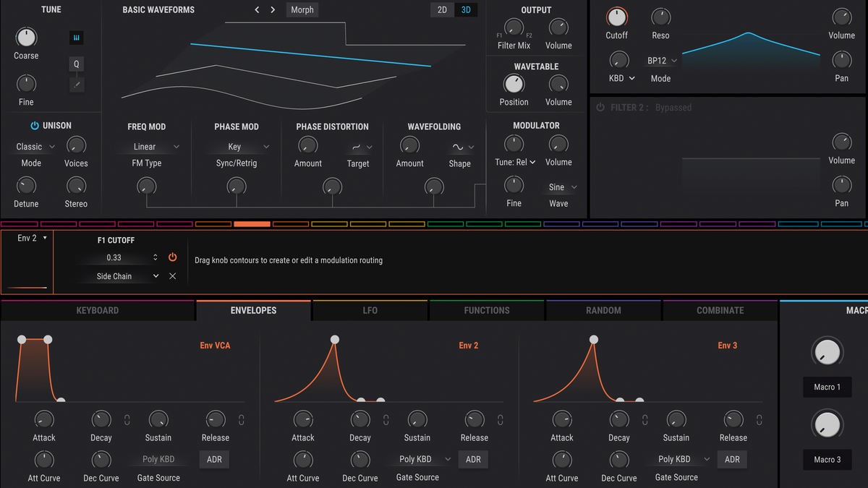Switch to the LFO tab

pyautogui.click(x=370, y=310)
